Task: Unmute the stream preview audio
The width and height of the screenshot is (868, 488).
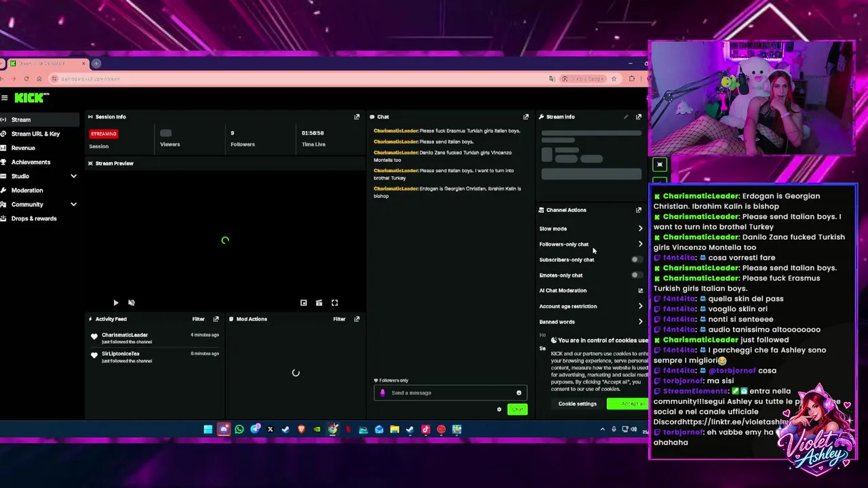Action: pyautogui.click(x=132, y=303)
